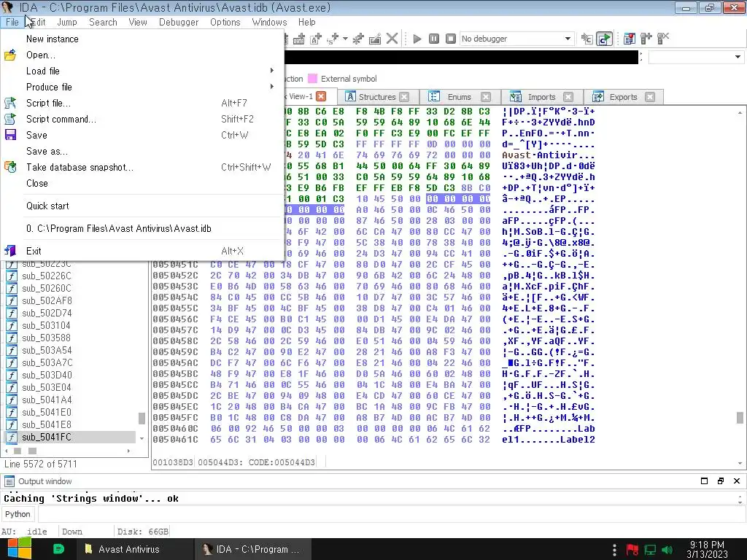Float the Output window panel

720,481
